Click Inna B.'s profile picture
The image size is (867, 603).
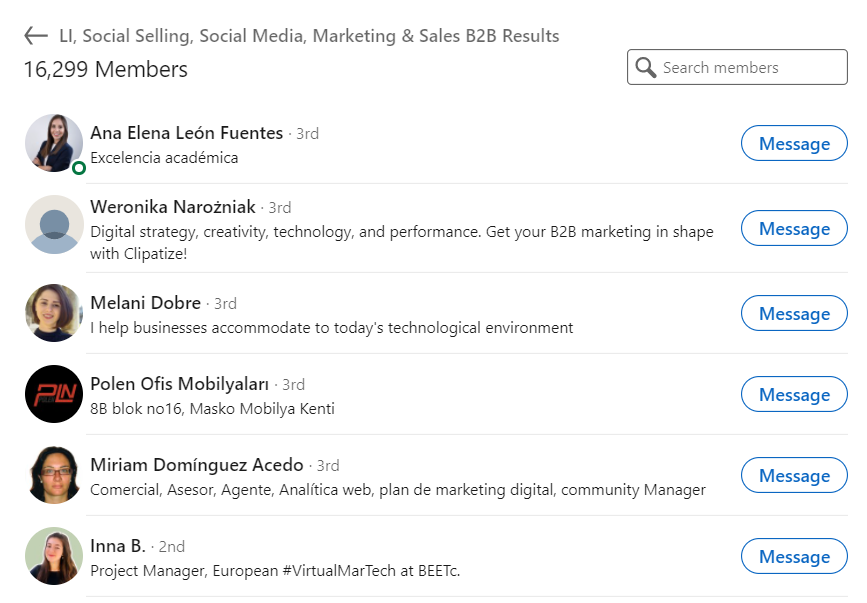[53, 556]
